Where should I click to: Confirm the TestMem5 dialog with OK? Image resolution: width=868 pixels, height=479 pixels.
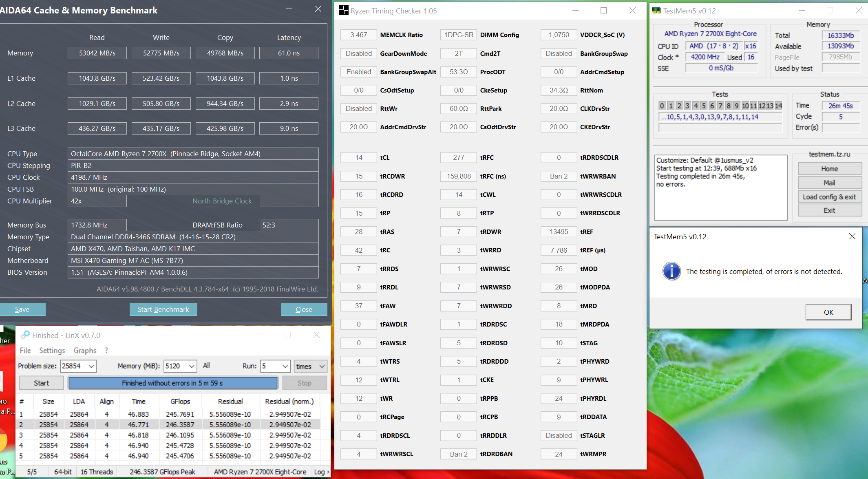(828, 312)
